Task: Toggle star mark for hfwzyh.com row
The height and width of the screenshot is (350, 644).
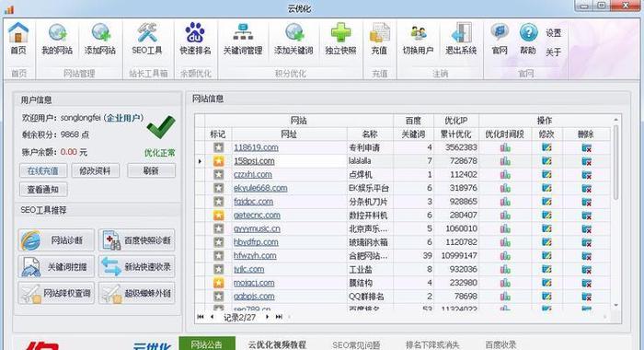Action: click(x=219, y=256)
